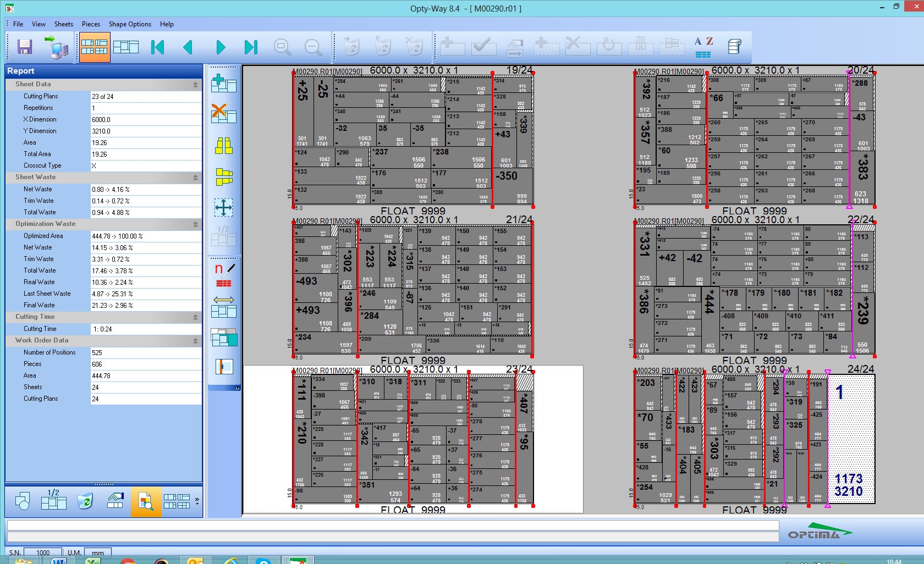Click the Last Sheet Waste value row
This screenshot has width=924, height=564.
click(x=146, y=294)
